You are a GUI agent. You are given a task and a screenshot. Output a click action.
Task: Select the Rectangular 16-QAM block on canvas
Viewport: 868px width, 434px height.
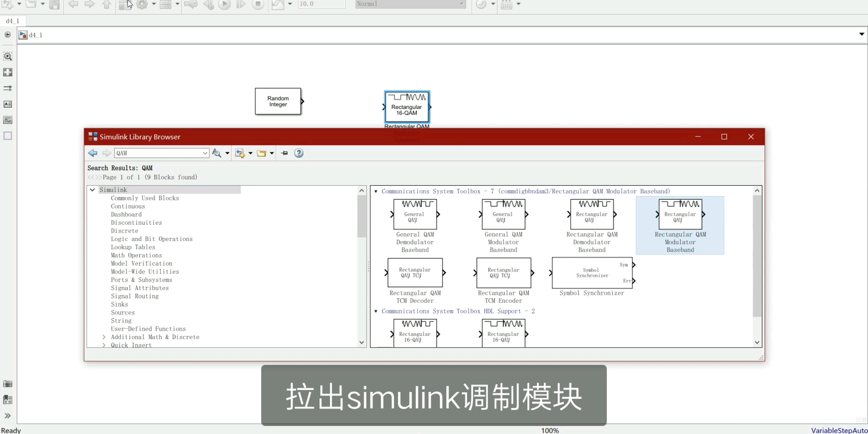[x=407, y=107]
